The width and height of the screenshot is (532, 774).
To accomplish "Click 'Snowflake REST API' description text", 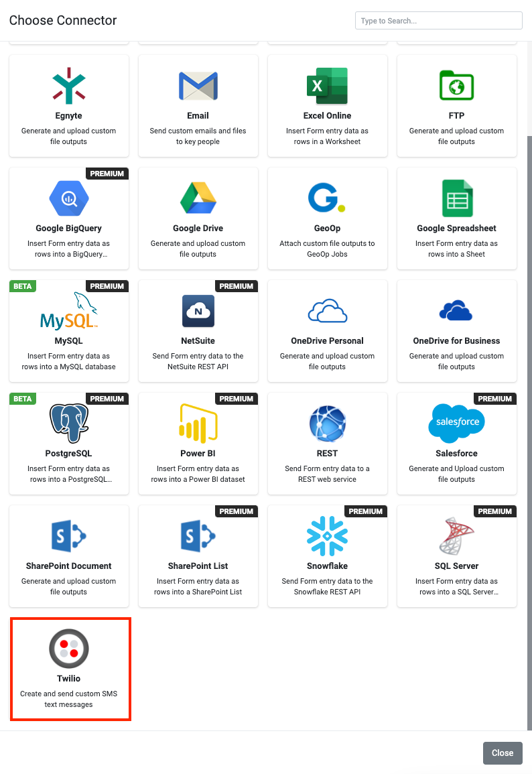I will 327,592.
